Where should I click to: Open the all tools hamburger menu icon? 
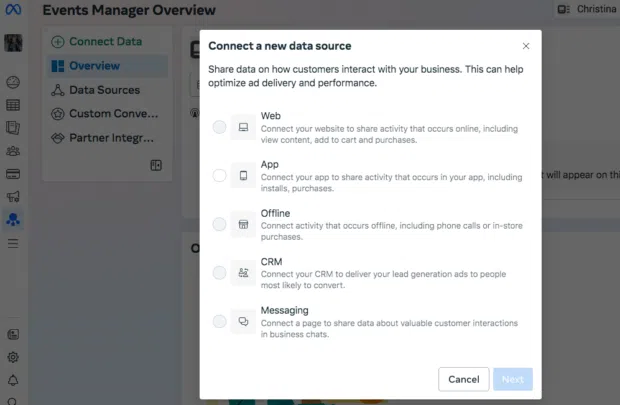(13, 243)
